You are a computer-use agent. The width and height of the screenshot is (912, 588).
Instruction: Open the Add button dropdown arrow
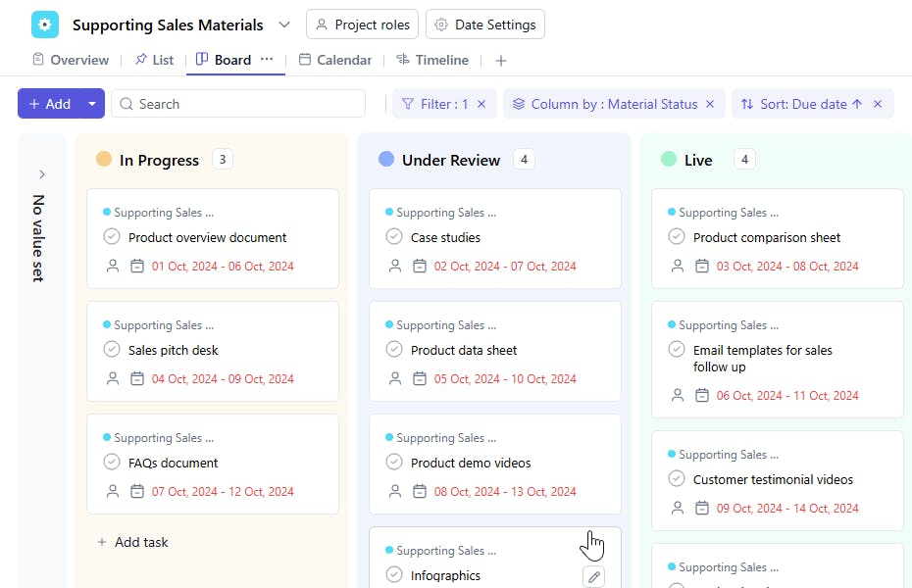(x=92, y=104)
